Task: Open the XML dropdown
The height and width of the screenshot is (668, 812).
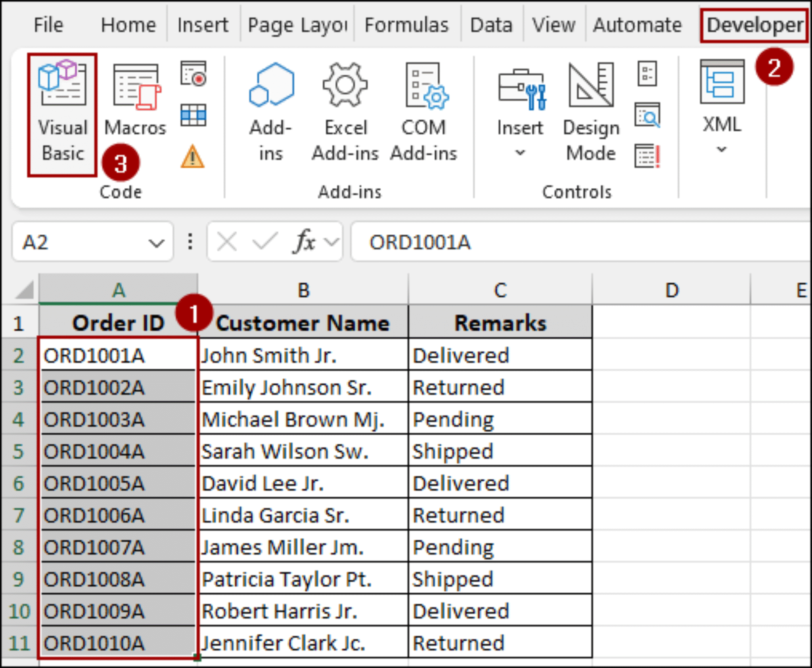Action: [721, 150]
